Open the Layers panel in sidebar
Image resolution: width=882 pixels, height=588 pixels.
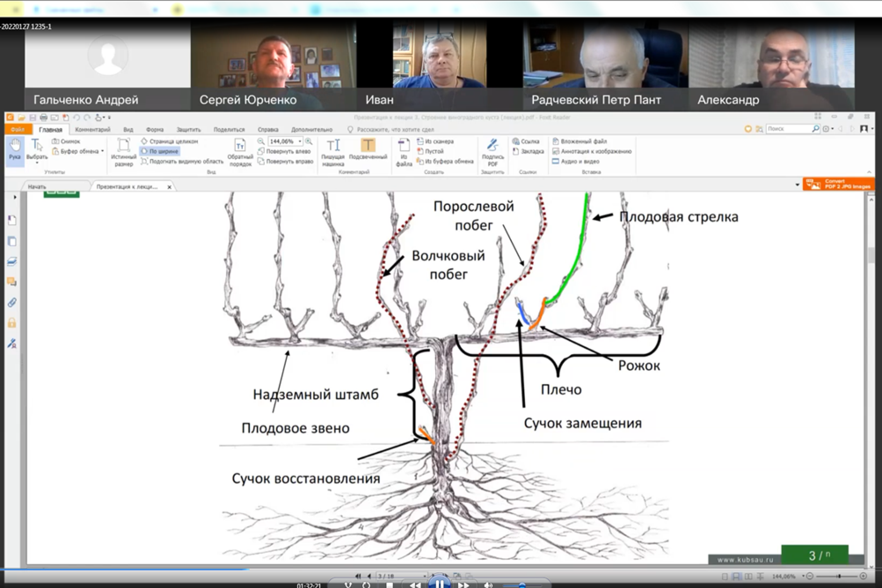tap(12, 261)
